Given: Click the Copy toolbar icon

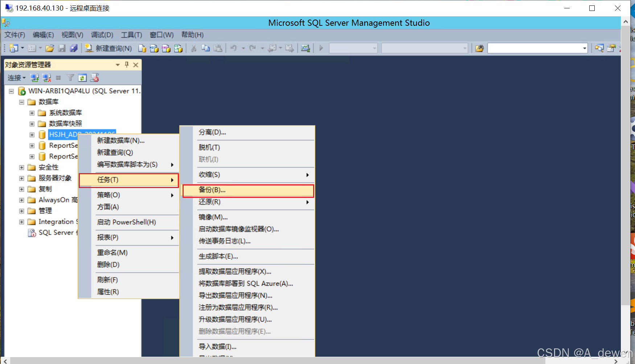Looking at the screenshot, I should (206, 48).
